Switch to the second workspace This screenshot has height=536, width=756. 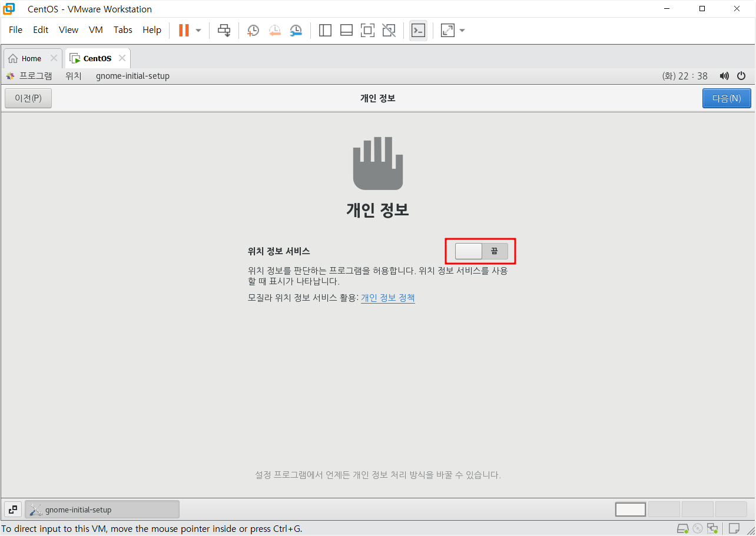pos(664,510)
